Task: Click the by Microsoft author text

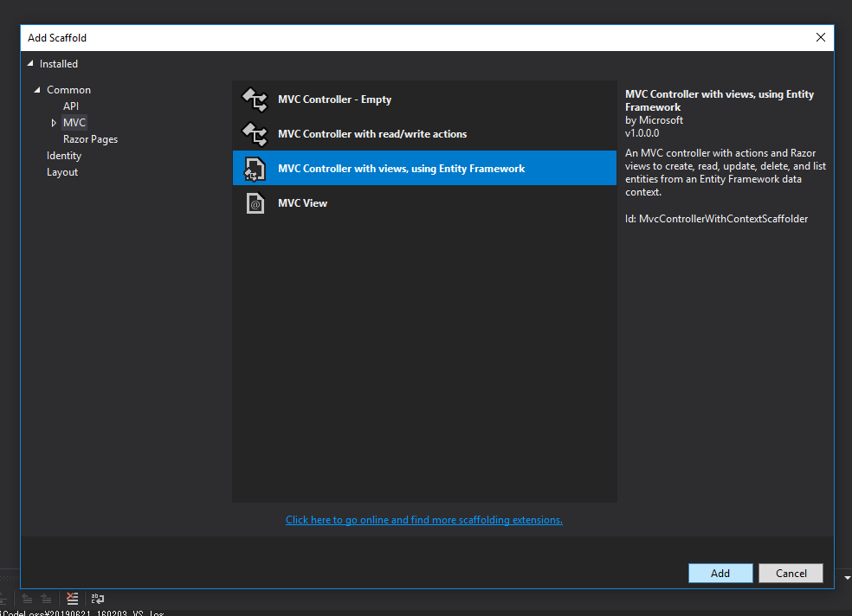Action: [654, 120]
